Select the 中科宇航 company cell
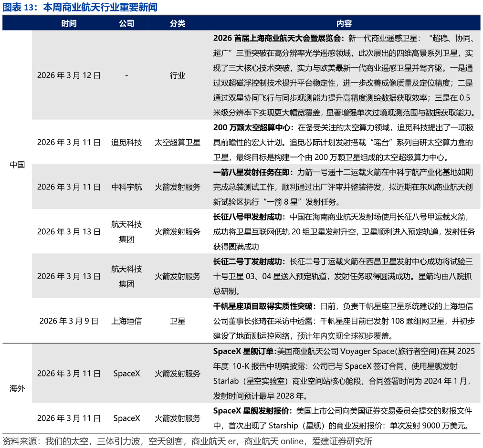The height and width of the screenshot is (448, 483). click(x=126, y=187)
